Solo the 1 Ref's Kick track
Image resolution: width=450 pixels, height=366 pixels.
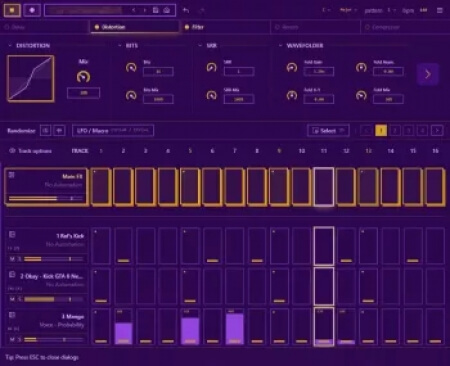[20, 259]
